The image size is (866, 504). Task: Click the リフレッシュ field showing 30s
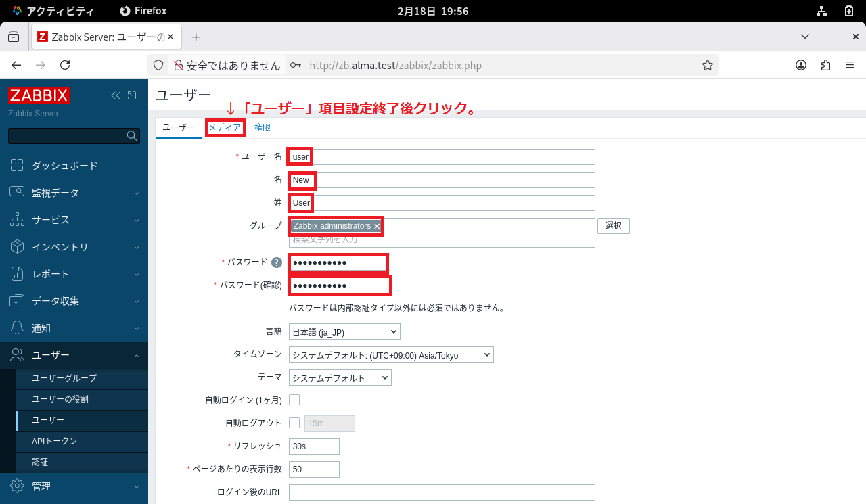[314, 446]
